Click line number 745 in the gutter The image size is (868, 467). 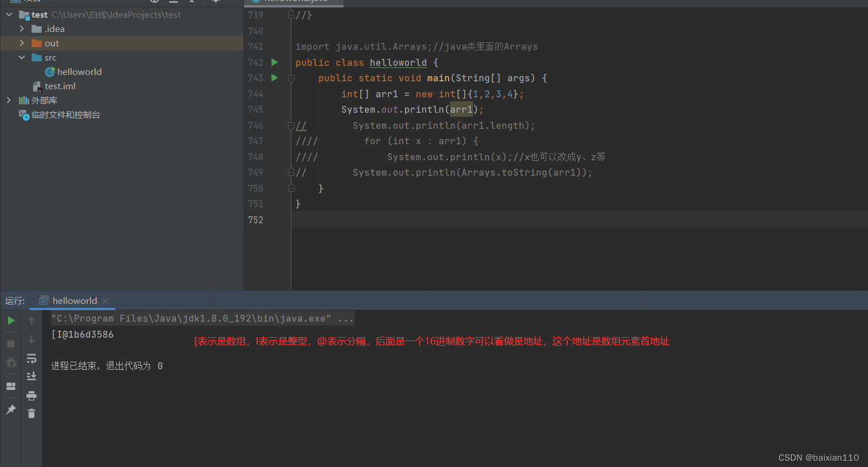point(255,109)
